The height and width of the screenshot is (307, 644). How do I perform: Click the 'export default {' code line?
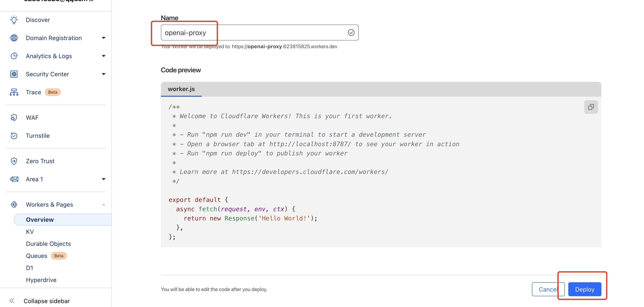pyautogui.click(x=198, y=200)
